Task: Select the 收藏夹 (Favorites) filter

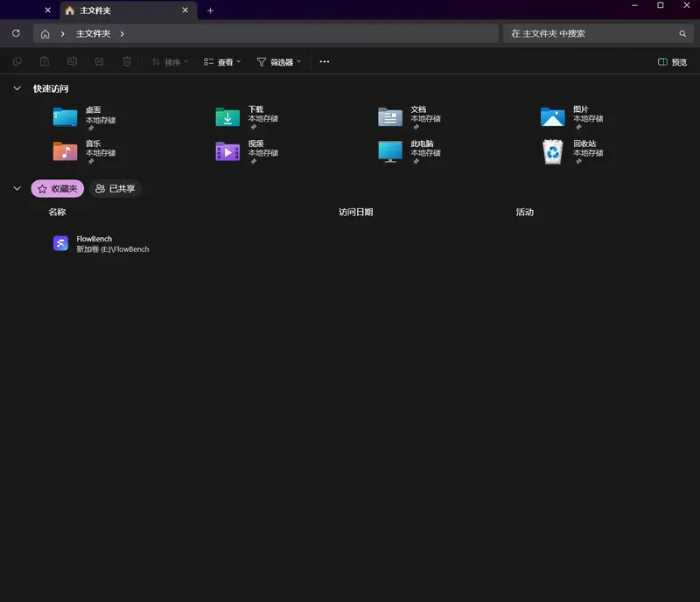Action: click(58, 188)
